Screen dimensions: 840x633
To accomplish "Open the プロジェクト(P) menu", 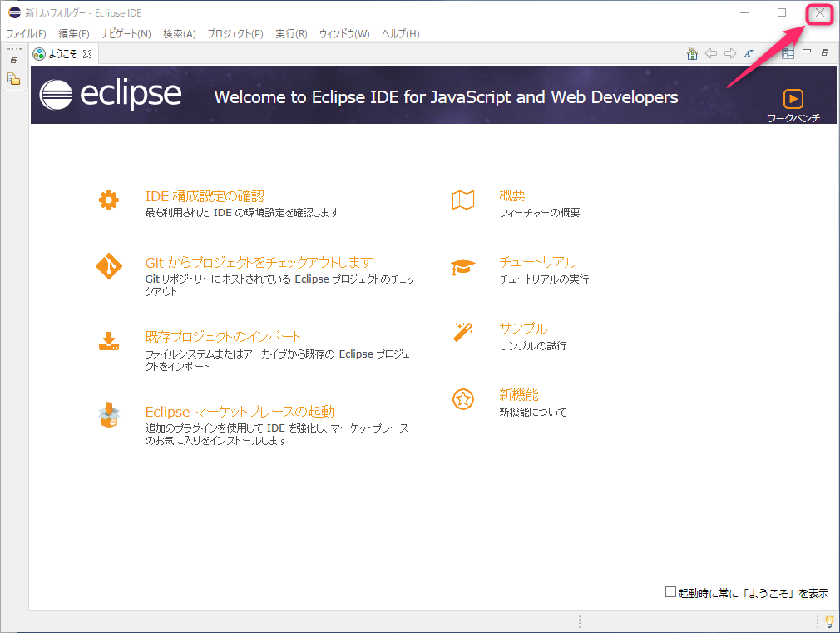I will pos(235,34).
